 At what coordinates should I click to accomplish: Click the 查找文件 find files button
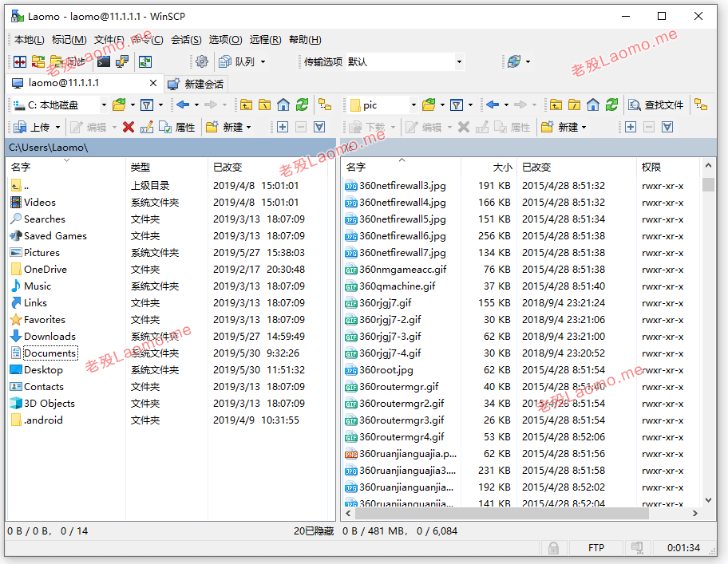click(655, 105)
